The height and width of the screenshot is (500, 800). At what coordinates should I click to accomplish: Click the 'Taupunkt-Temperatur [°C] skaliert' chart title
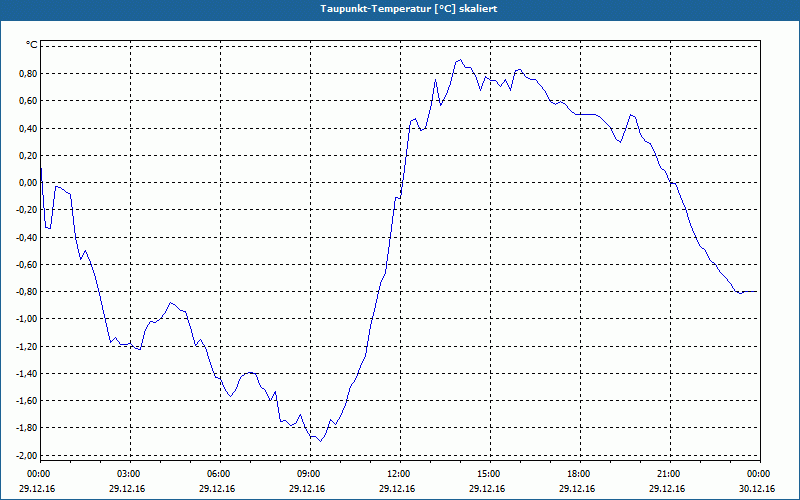409,9
